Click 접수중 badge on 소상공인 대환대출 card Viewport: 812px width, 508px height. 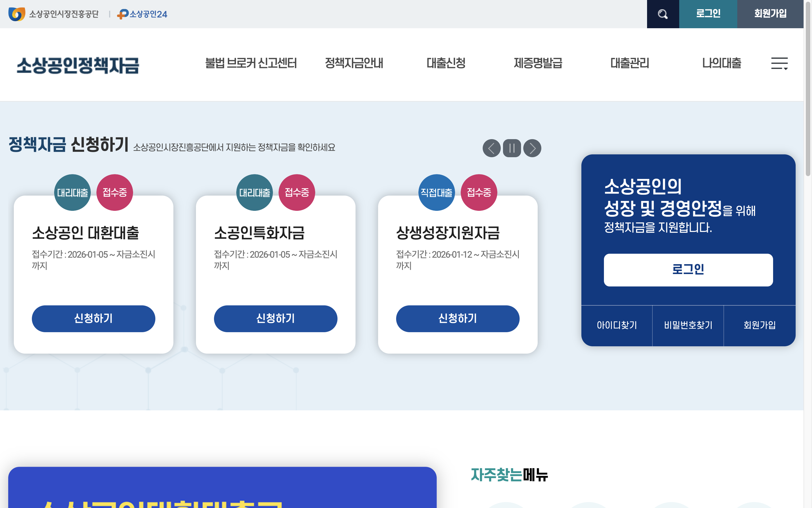coord(115,192)
